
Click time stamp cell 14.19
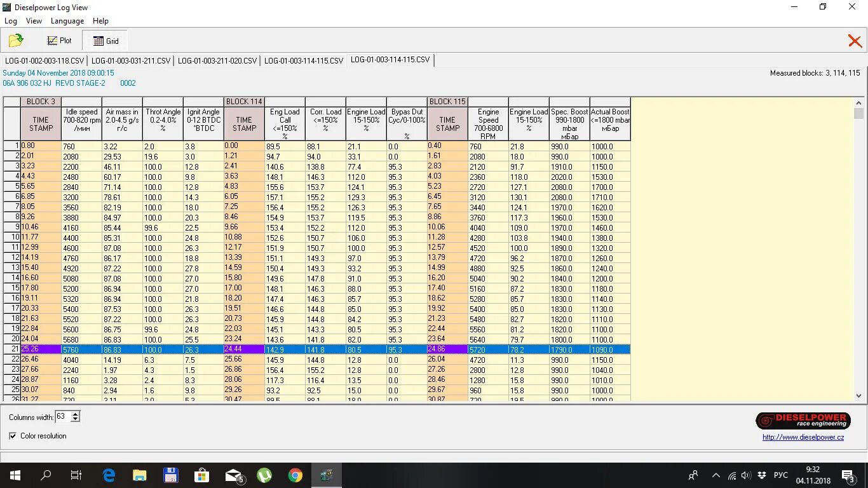(41, 257)
